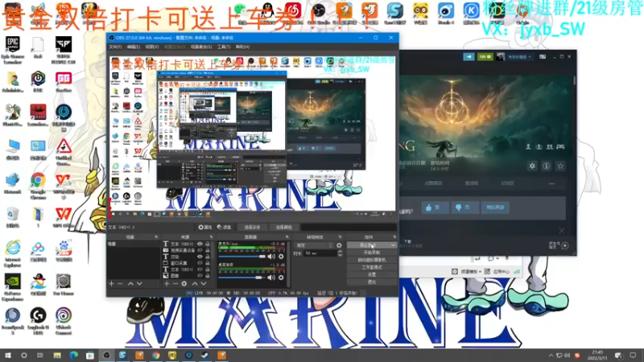This screenshot has width=644, height=362.
Task: Open OBS 设置 settings button
Action: pos(372,274)
